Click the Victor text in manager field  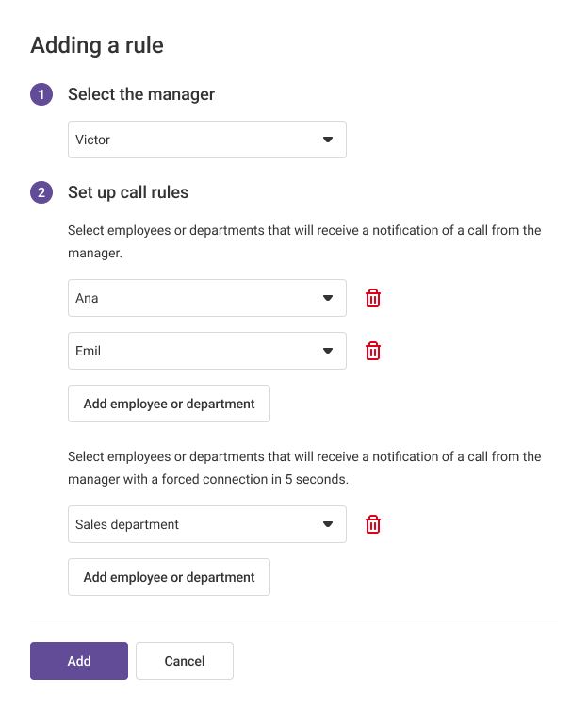pos(93,140)
